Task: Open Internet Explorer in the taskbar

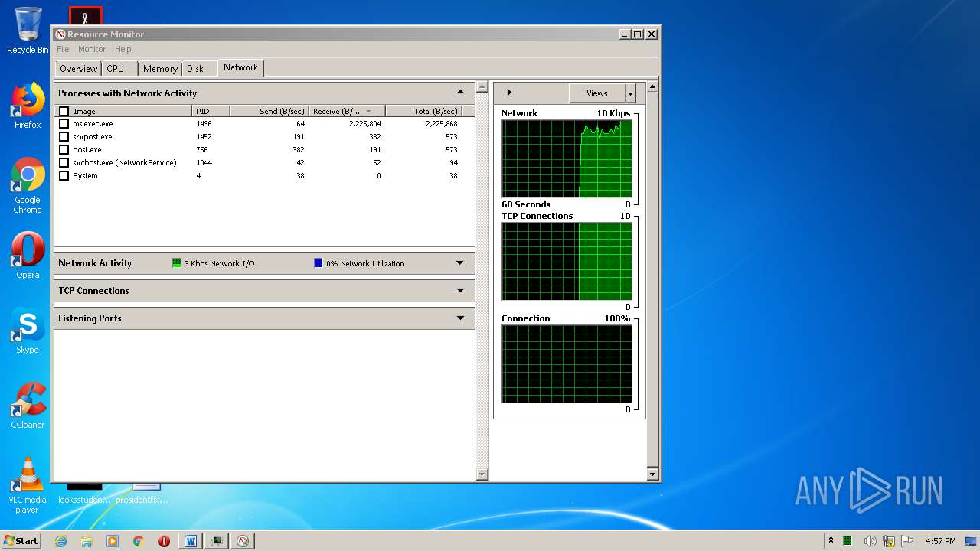Action: pyautogui.click(x=60, y=541)
